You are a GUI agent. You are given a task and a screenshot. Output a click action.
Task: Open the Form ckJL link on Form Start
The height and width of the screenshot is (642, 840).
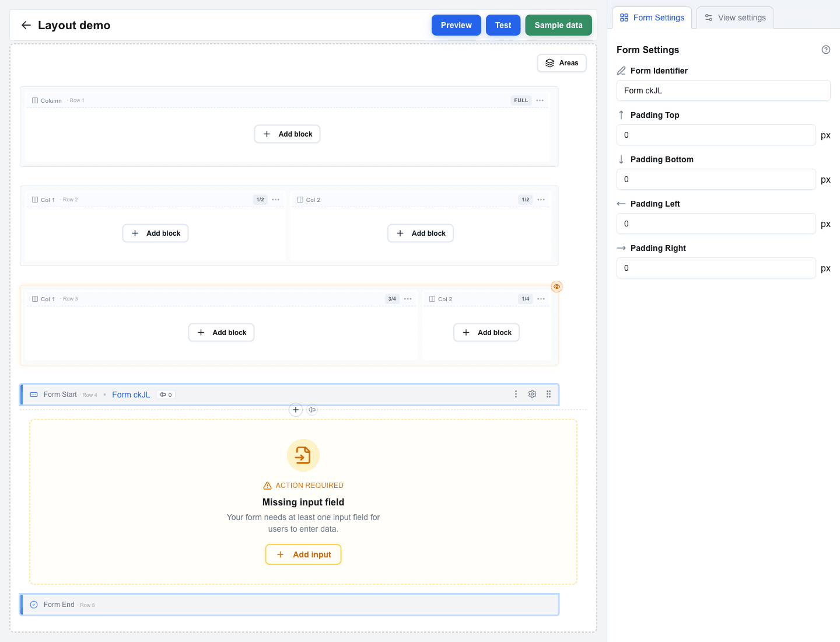(x=131, y=395)
